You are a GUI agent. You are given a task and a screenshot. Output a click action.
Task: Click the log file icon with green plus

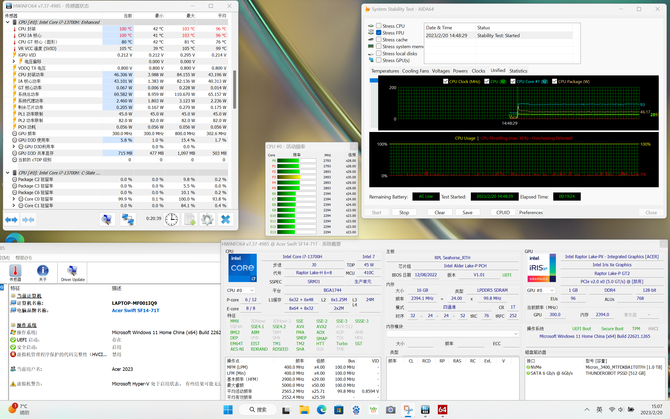click(x=189, y=219)
